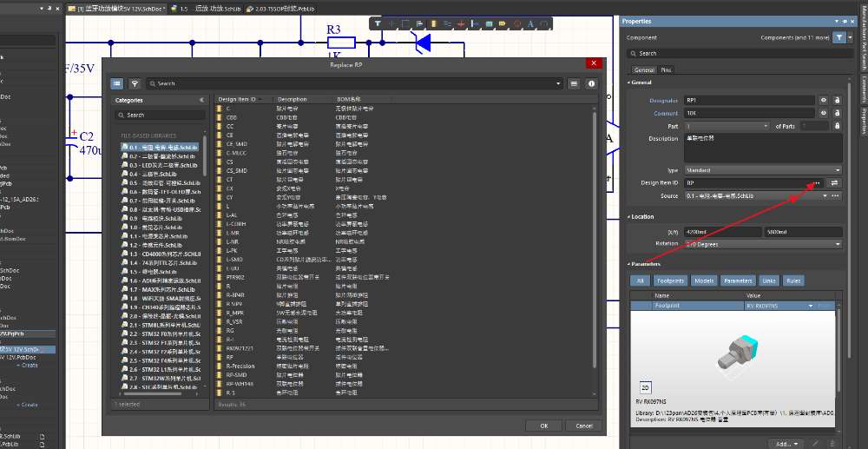Viewport: 868px width, 449px height.
Task: Open the Source library dropdown
Action: click(825, 196)
